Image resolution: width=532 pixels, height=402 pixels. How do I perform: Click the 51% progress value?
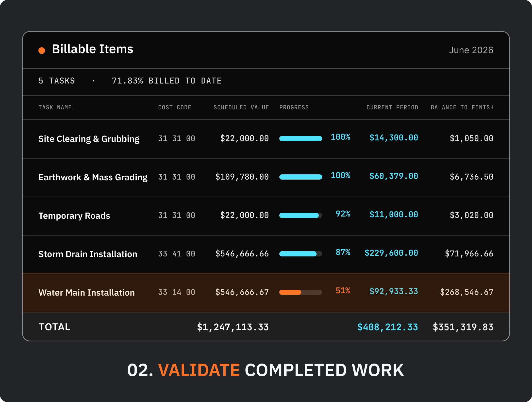pyautogui.click(x=343, y=291)
